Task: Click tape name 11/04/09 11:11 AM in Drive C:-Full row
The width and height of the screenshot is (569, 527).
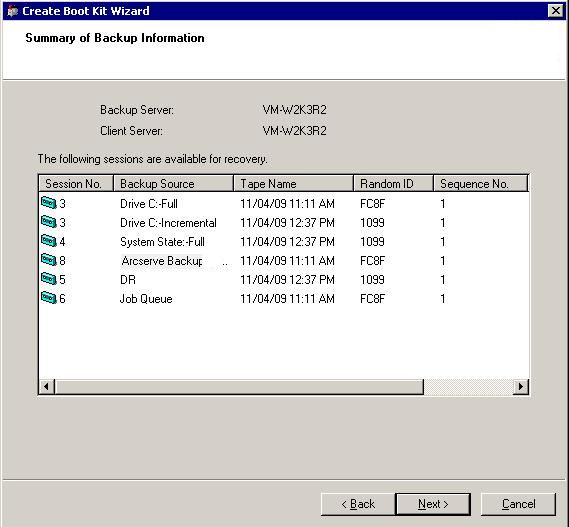Action: [x=287, y=204]
